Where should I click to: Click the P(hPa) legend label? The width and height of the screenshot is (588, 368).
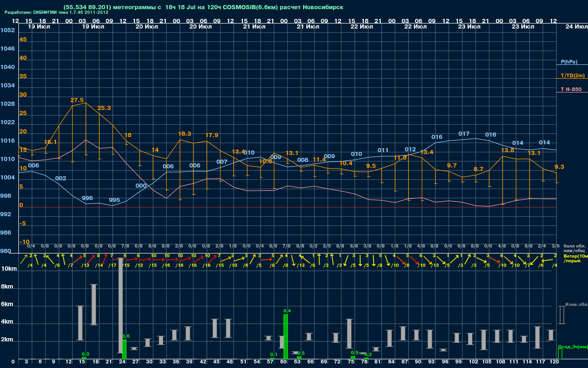[569, 62]
